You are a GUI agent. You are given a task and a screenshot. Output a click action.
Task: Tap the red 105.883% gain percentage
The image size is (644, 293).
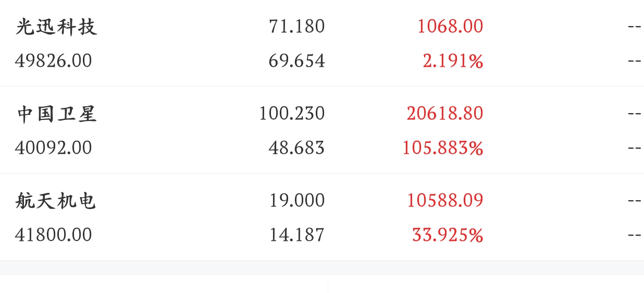point(442,149)
